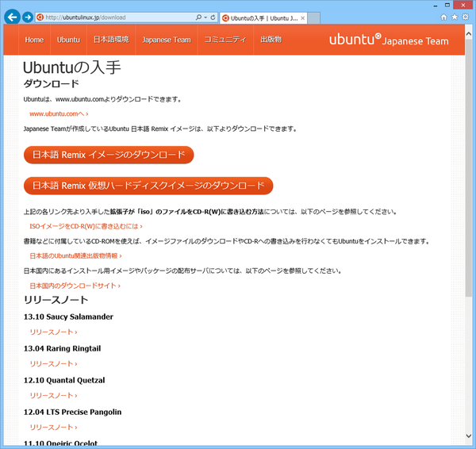Minimize the browser window
476x449 pixels.
click(x=436, y=6)
